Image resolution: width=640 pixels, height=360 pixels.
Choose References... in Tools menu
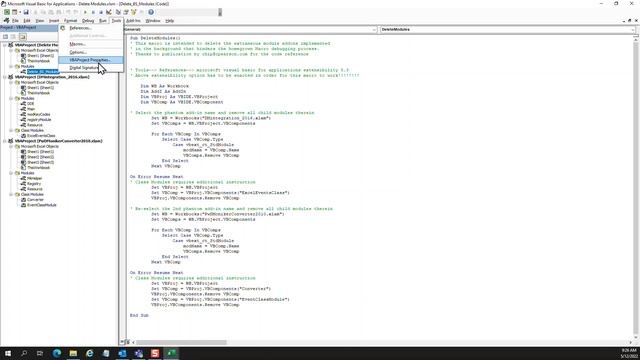(90, 28)
